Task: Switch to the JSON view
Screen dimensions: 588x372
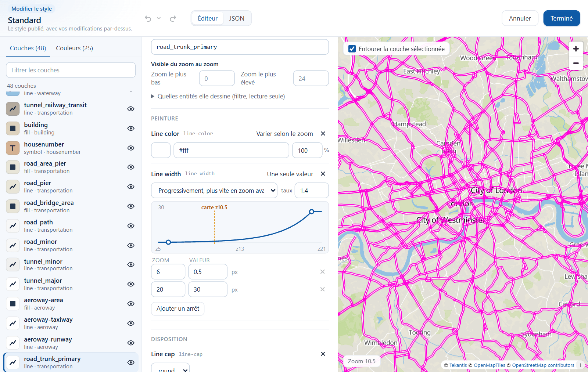Action: coord(237,18)
